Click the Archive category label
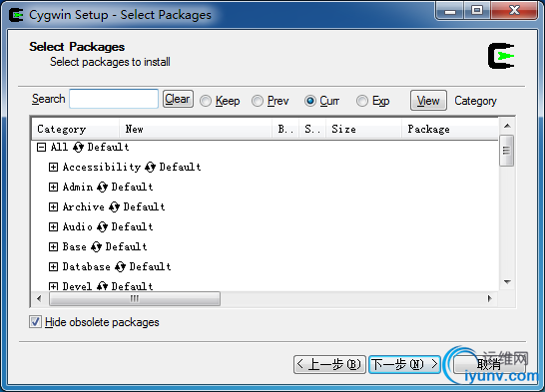 [84, 206]
